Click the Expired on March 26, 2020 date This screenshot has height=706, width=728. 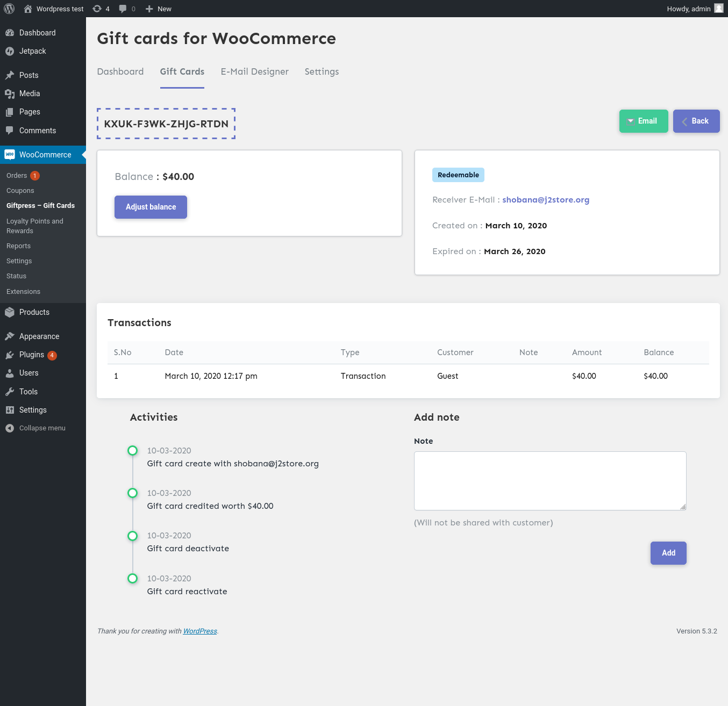(x=515, y=251)
